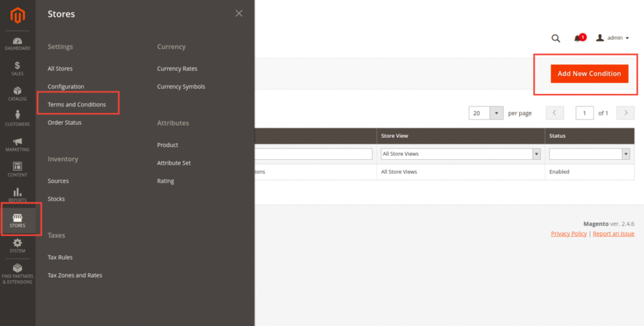This screenshot has height=326, width=644.
Task: Open the Privacy Policy link
Action: (x=569, y=233)
